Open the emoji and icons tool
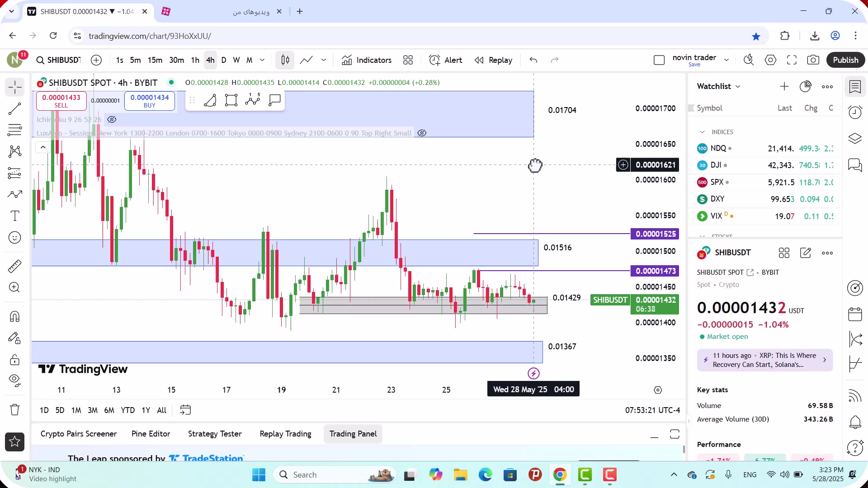This screenshot has width=868, height=488. click(14, 238)
